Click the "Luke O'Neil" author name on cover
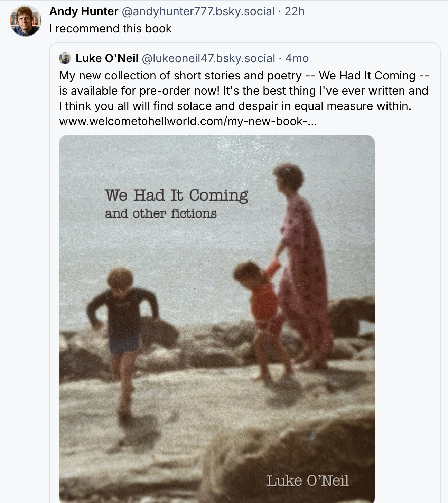This screenshot has height=503, width=448. tap(307, 481)
